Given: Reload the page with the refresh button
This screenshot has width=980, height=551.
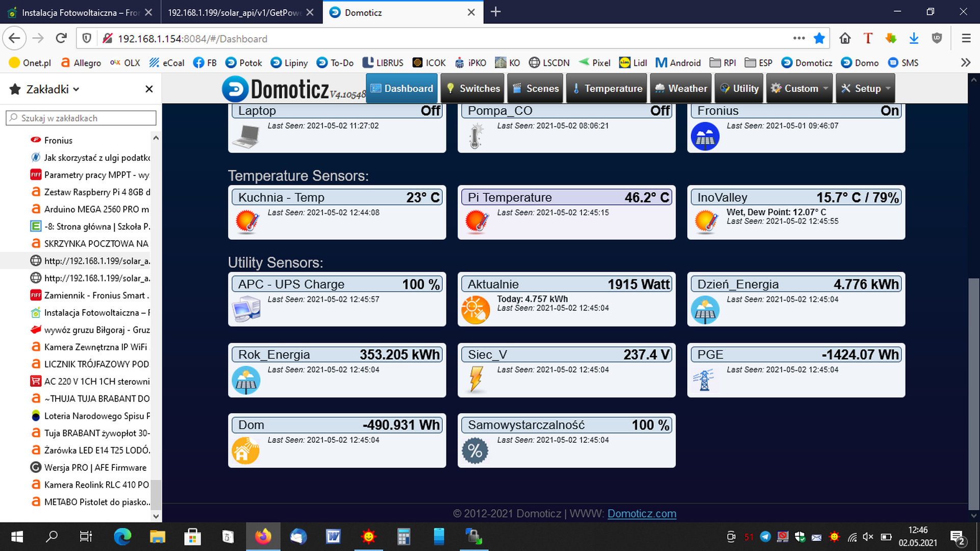Looking at the screenshot, I should pos(61,38).
